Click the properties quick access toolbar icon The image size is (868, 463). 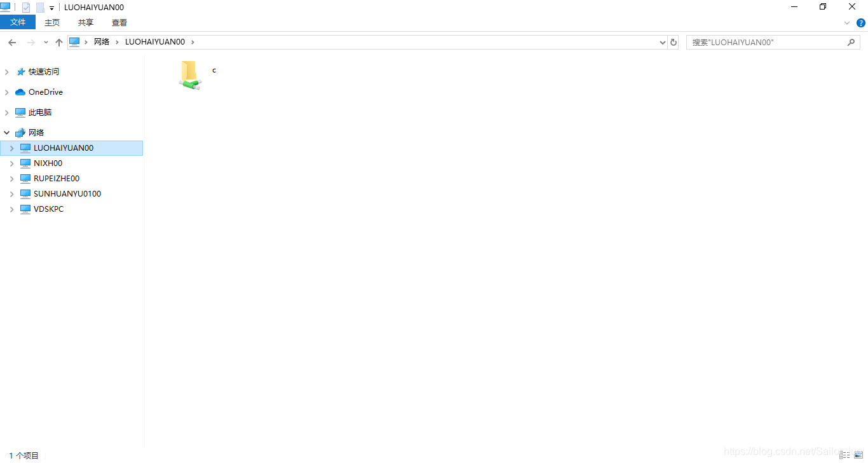(26, 8)
